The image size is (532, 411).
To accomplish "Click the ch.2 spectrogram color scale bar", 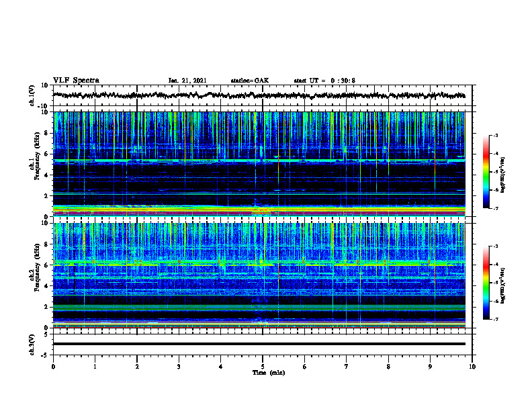I will pos(486,283).
